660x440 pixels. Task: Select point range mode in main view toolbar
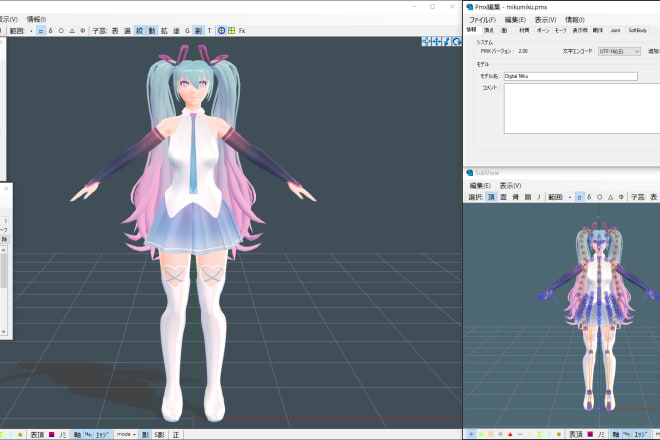tap(31, 31)
